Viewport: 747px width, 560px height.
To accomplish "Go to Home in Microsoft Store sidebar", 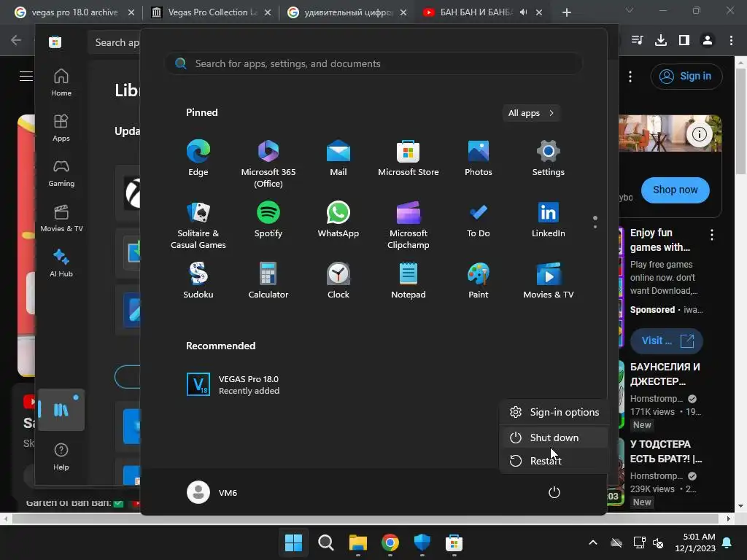I will [x=61, y=82].
